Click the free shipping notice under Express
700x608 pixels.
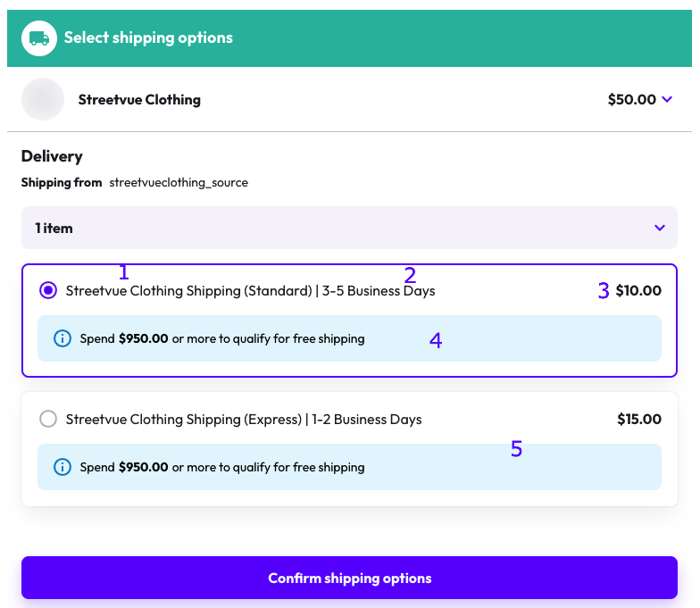click(350, 467)
